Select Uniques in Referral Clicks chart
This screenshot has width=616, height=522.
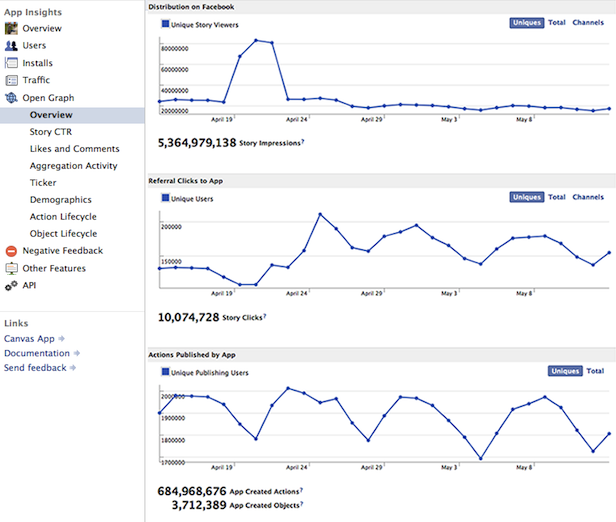point(526,197)
